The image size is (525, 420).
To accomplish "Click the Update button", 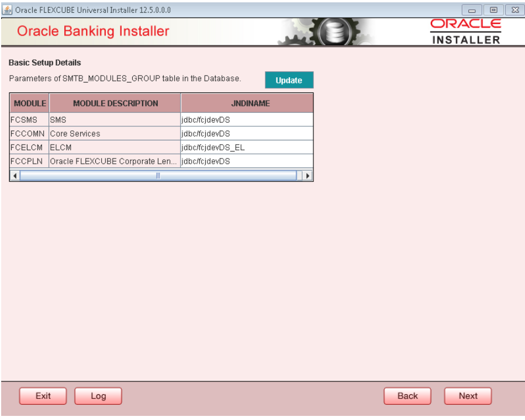I will [x=289, y=80].
